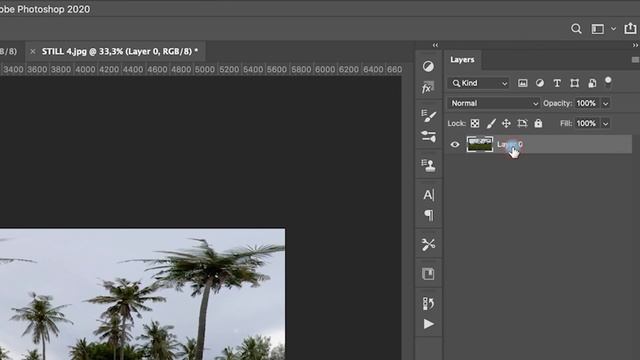Toggle lock position move icon
Image resolution: width=640 pixels, height=360 pixels.
point(506,123)
